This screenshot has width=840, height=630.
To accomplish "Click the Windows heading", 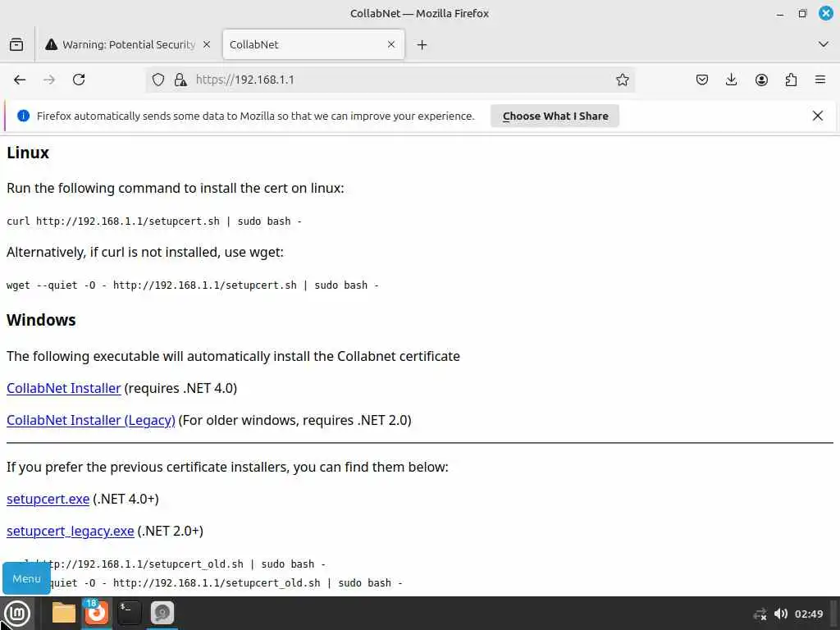I will point(41,320).
